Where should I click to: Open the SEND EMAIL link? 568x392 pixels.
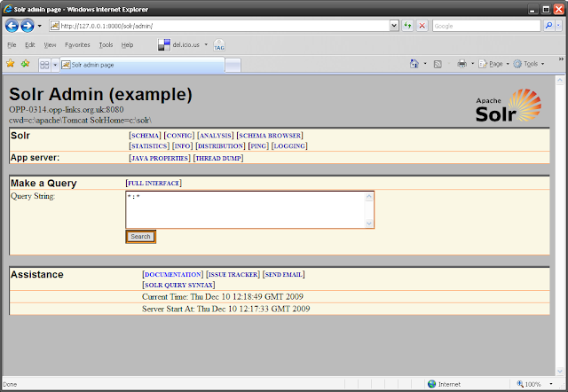pos(284,275)
